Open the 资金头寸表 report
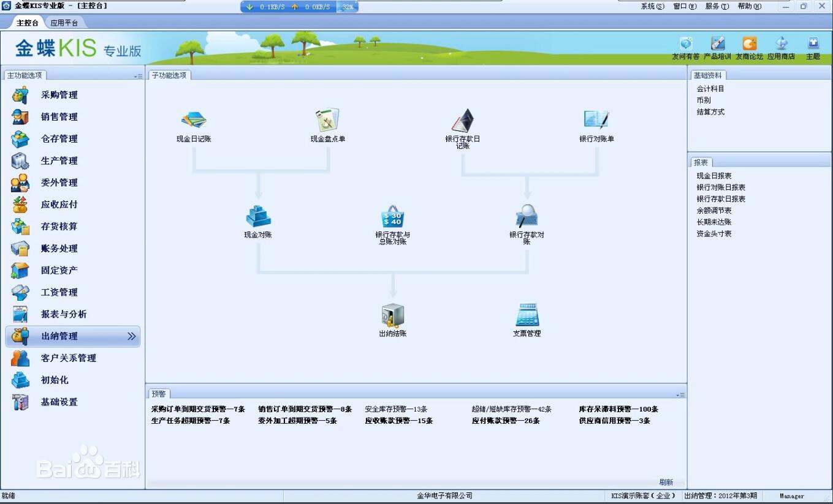Image resolution: width=833 pixels, height=504 pixels. pos(714,234)
